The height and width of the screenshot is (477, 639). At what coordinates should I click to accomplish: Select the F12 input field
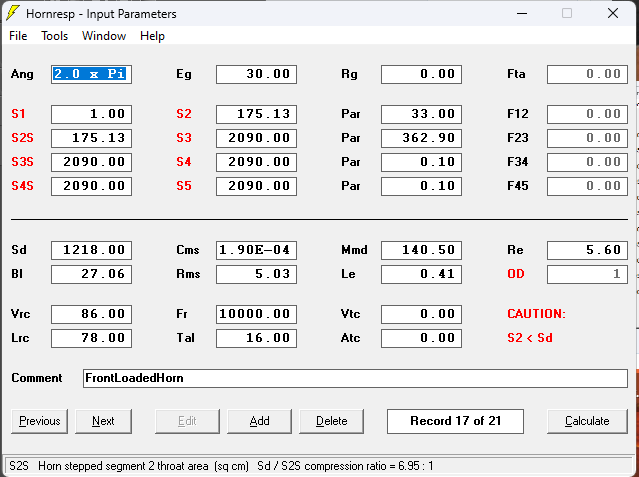587,114
